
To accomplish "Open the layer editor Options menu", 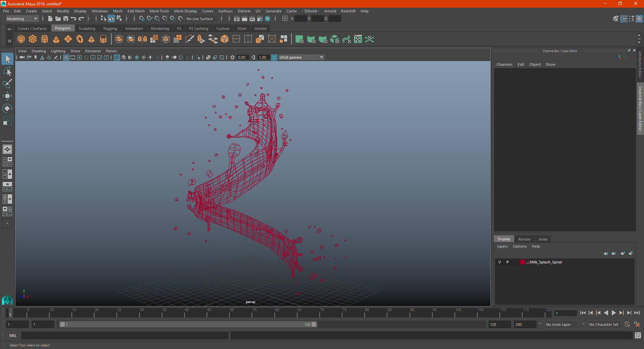I will tap(520, 246).
